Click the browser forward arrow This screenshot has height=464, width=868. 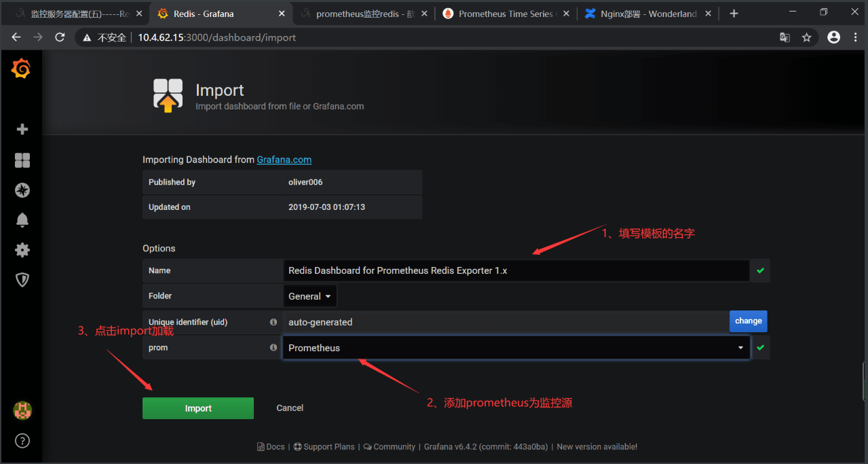tap(38, 37)
